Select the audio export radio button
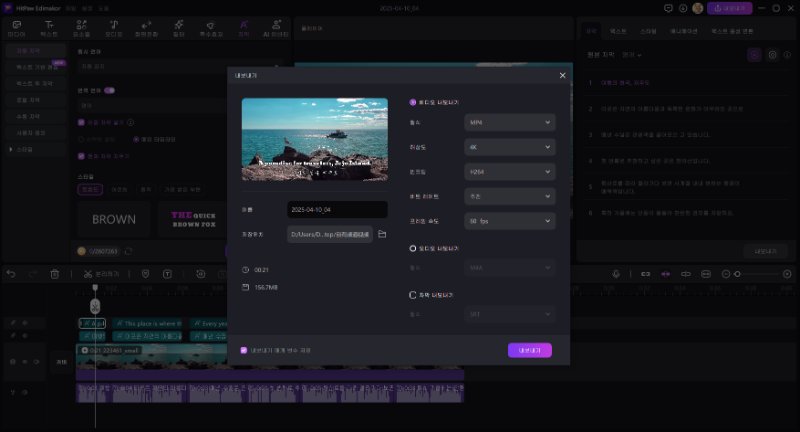Screen dimensions: 800x432 click(413, 248)
